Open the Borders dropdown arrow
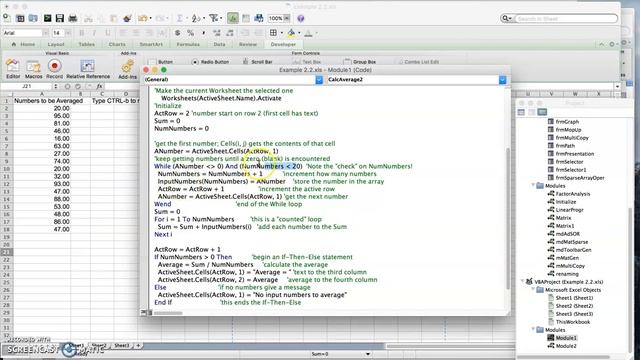The height and width of the screenshot is (360, 640). pos(281,33)
